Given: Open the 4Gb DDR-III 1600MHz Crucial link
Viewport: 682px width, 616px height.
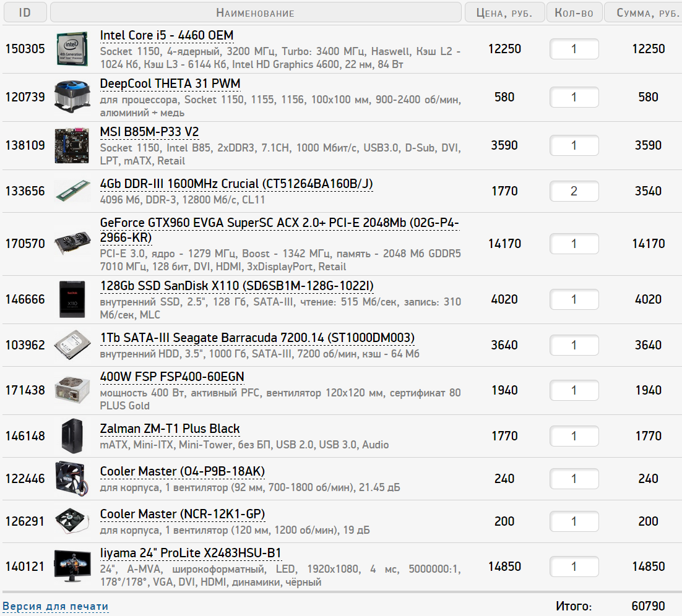Looking at the screenshot, I should [x=236, y=184].
